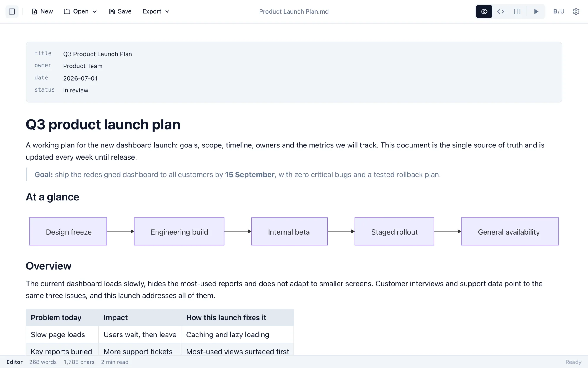Click the Product Launch Plan.md file title

pyautogui.click(x=294, y=11)
